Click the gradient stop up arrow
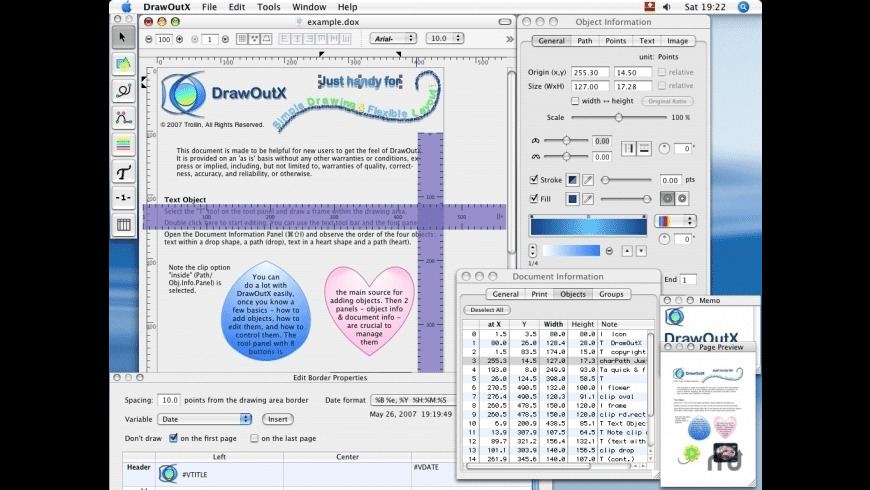Image resolution: width=870 pixels, height=490 pixels. (x=627, y=251)
